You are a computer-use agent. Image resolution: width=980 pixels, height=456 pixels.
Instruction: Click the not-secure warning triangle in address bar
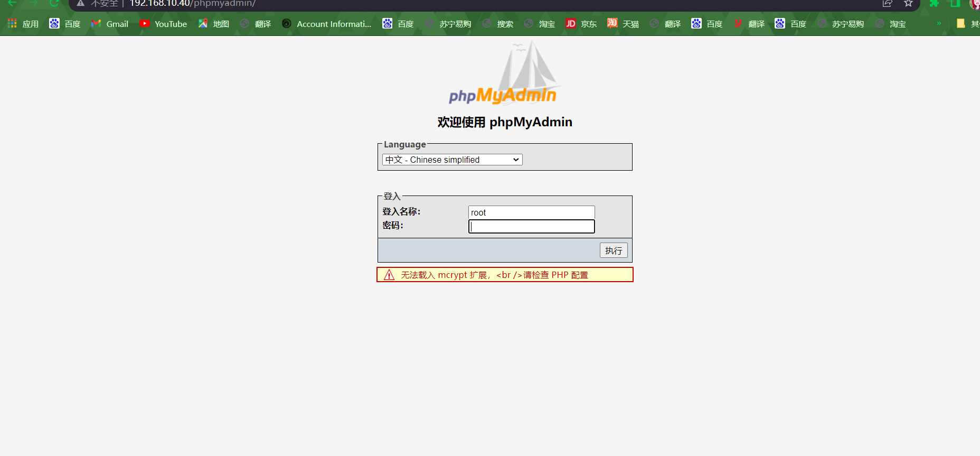[x=81, y=3]
